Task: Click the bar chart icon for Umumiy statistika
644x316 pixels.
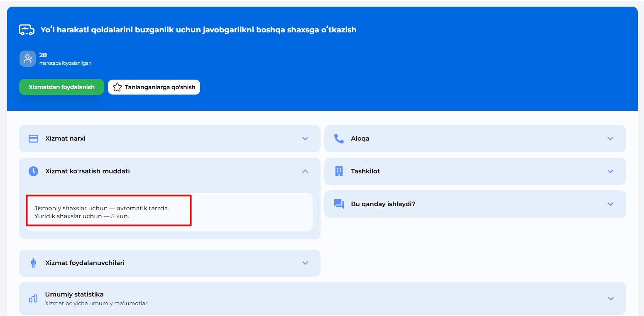Action: click(x=33, y=299)
